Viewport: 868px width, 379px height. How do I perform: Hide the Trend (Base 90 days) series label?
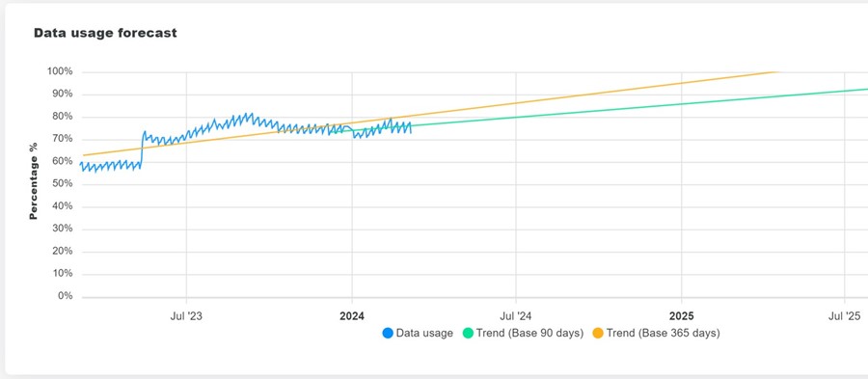click(x=529, y=333)
